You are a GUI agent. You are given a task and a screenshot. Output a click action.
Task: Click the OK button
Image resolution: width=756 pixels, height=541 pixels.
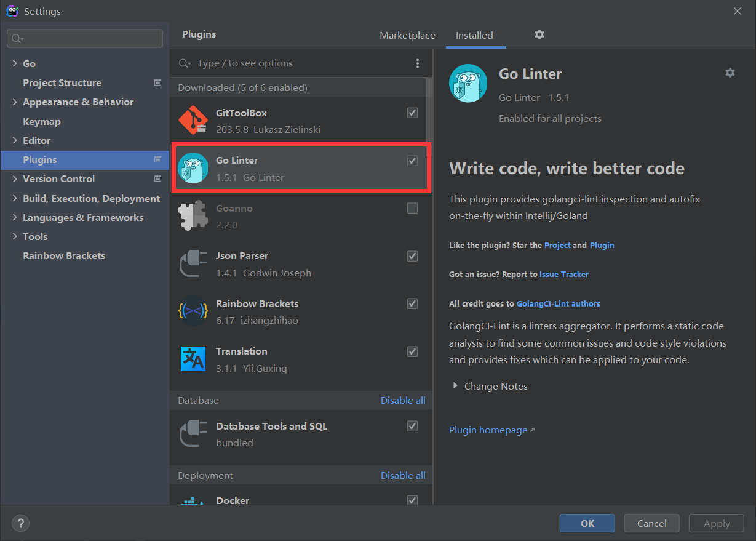[x=587, y=523]
